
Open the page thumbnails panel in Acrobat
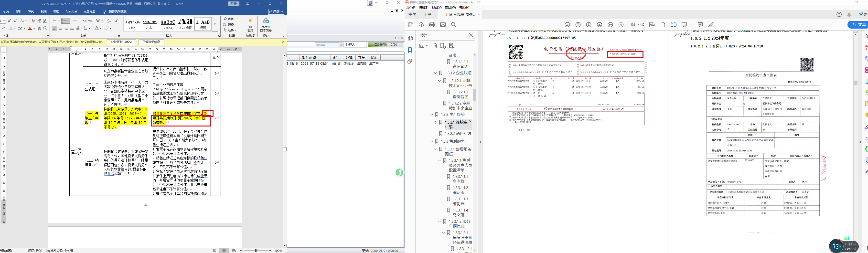click(x=410, y=39)
